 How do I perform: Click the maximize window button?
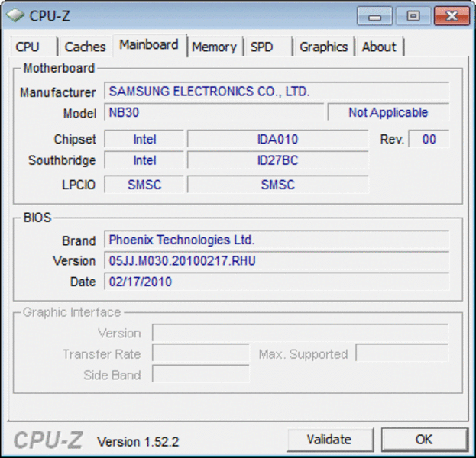413,16
